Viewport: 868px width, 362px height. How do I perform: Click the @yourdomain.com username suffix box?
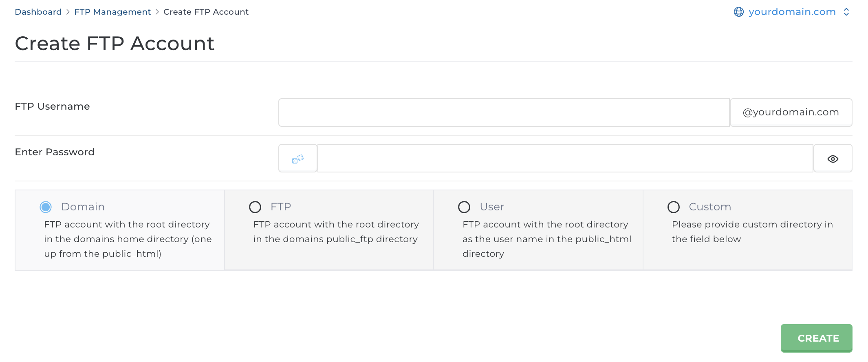791,113
